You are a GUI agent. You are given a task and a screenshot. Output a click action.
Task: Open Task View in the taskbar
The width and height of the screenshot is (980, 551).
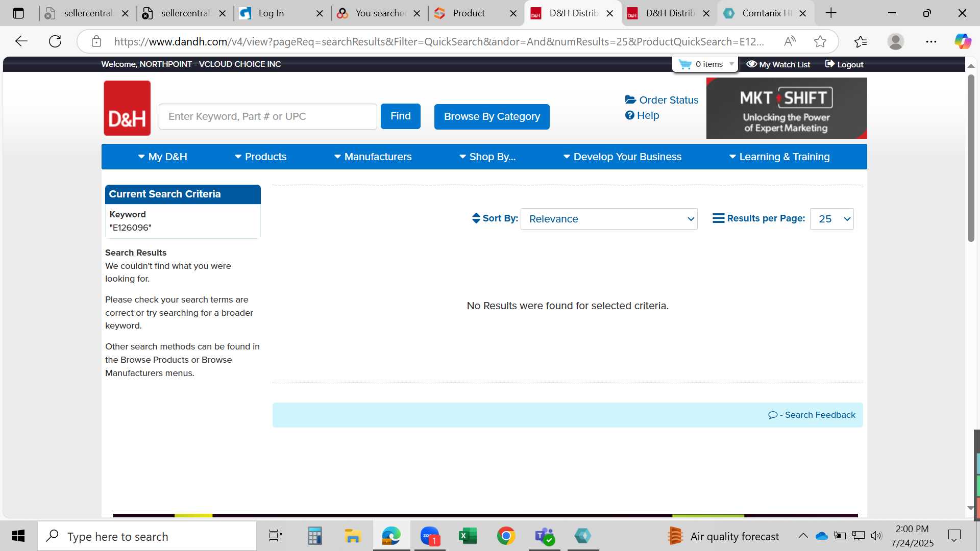pyautogui.click(x=276, y=536)
